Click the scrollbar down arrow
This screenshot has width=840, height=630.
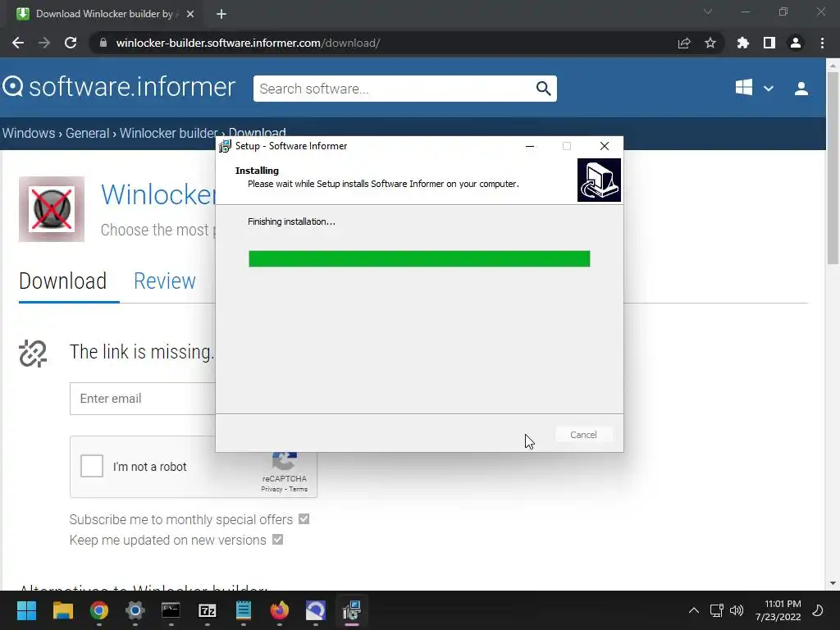pyautogui.click(x=833, y=583)
